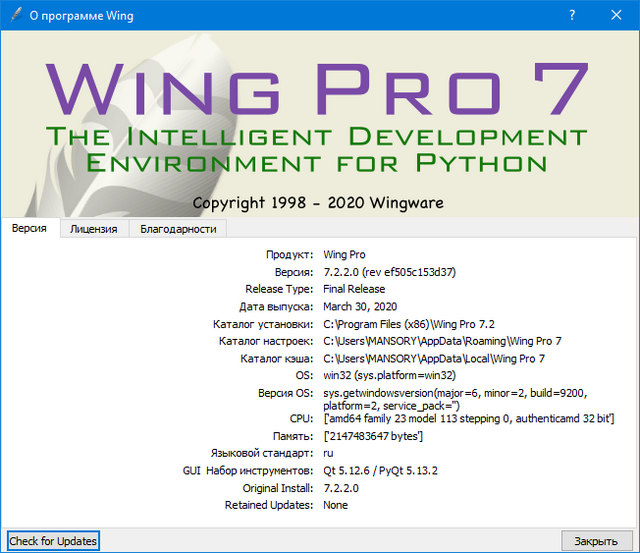640x553 pixels.
Task: Click the amd64 CPU description line
Action: pos(468,417)
